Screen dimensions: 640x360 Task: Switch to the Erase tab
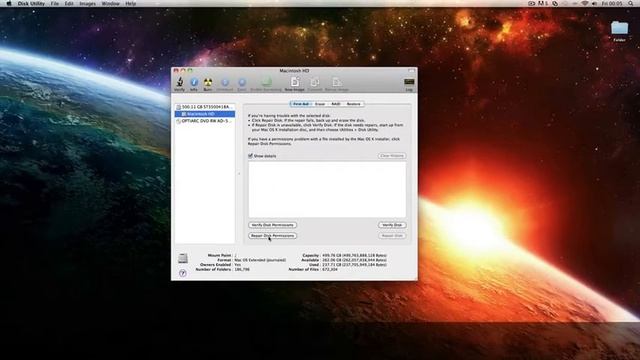tap(320, 104)
